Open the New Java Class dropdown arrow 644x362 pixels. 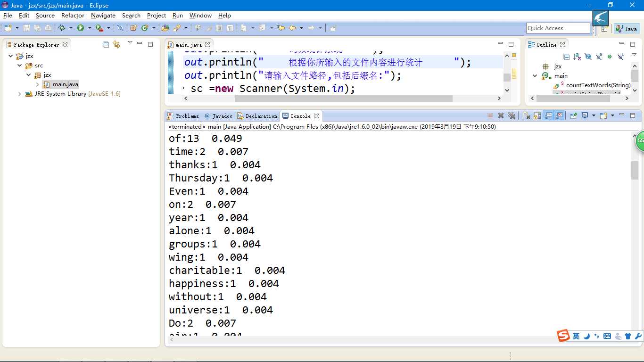[154, 28]
